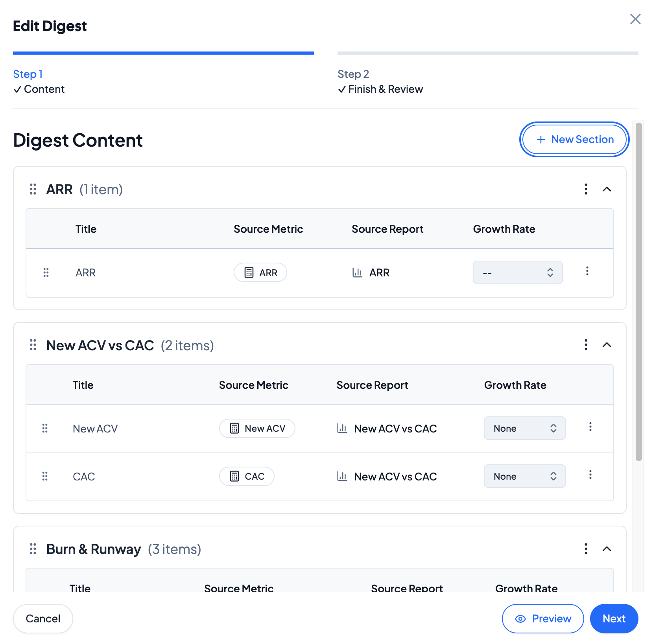This screenshot has height=644, width=653.
Task: Open the CAC row Growth Rate dropdown
Action: (524, 476)
